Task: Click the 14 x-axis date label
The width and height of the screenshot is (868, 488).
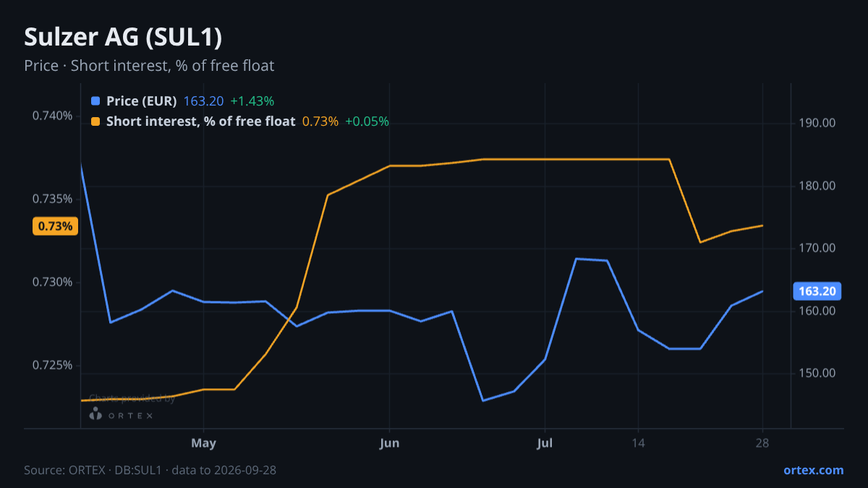Action: (638, 442)
